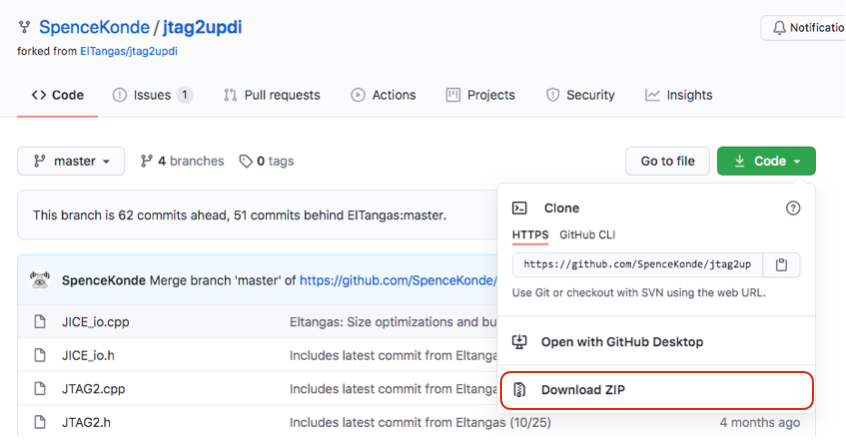Screen dimensions: 846x440
Task: Open the Actions tab
Action: pyautogui.click(x=383, y=95)
